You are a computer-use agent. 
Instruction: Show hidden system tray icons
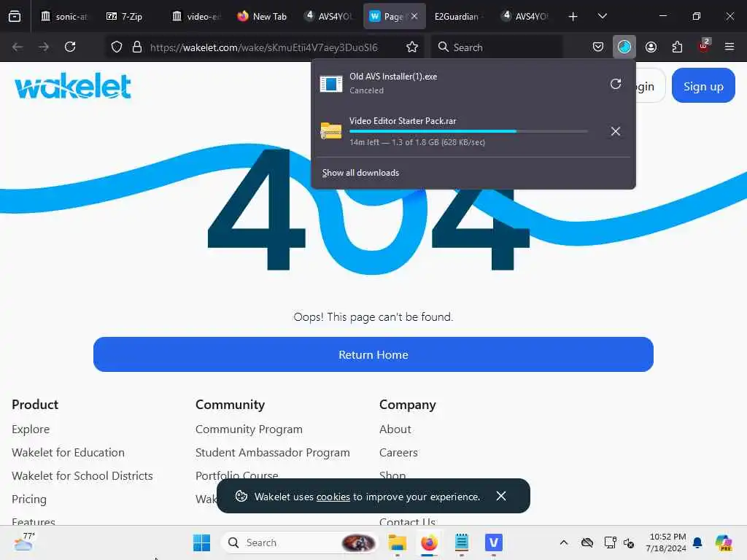tap(564, 542)
